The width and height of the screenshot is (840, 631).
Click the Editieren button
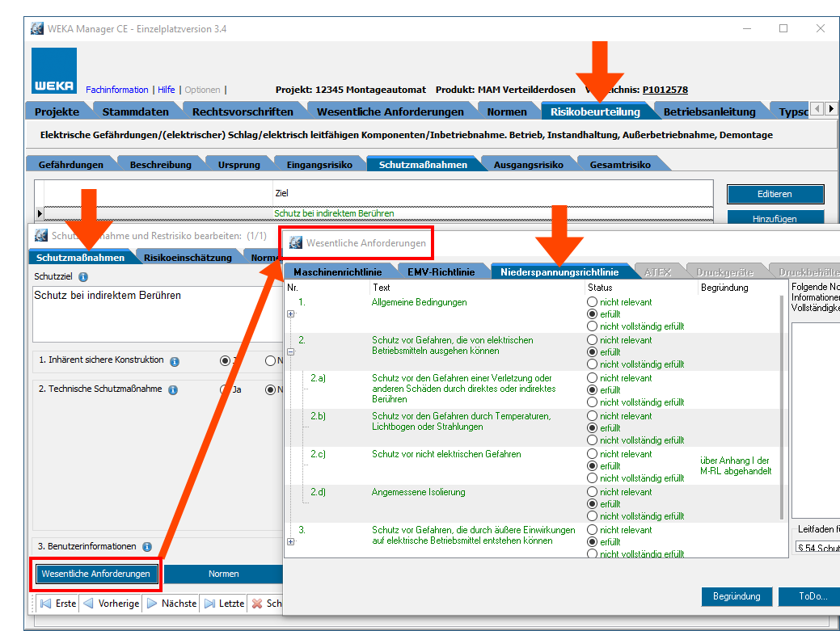[775, 194]
